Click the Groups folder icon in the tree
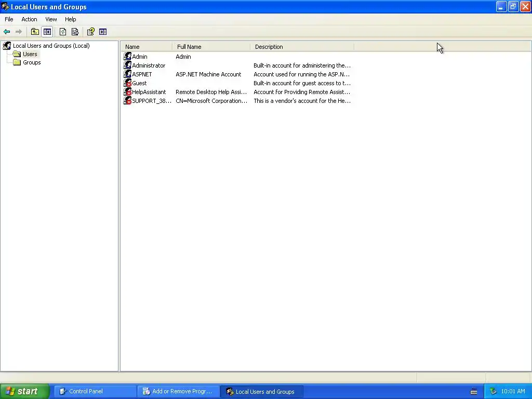532x399 pixels. point(17,62)
